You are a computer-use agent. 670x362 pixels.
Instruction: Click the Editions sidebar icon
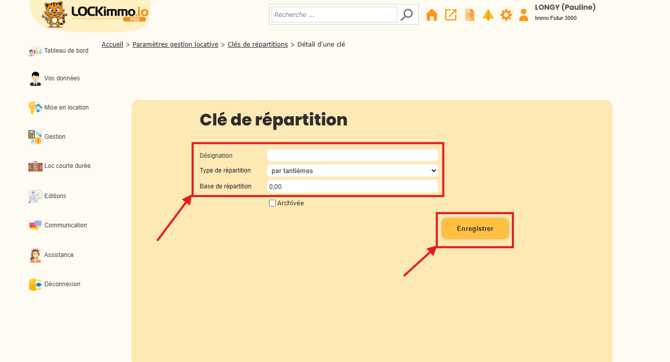tap(35, 196)
